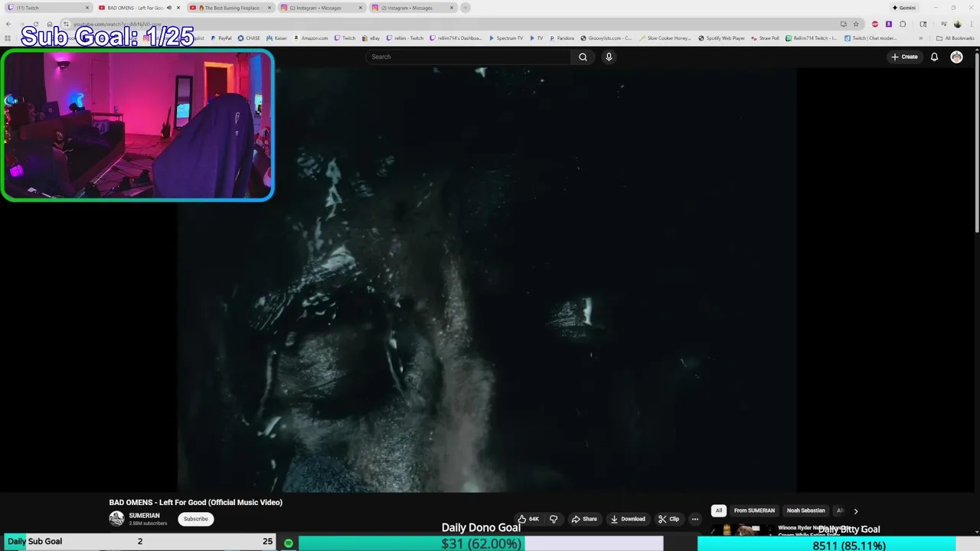Switch to the Twitch browser tab

click(47, 8)
